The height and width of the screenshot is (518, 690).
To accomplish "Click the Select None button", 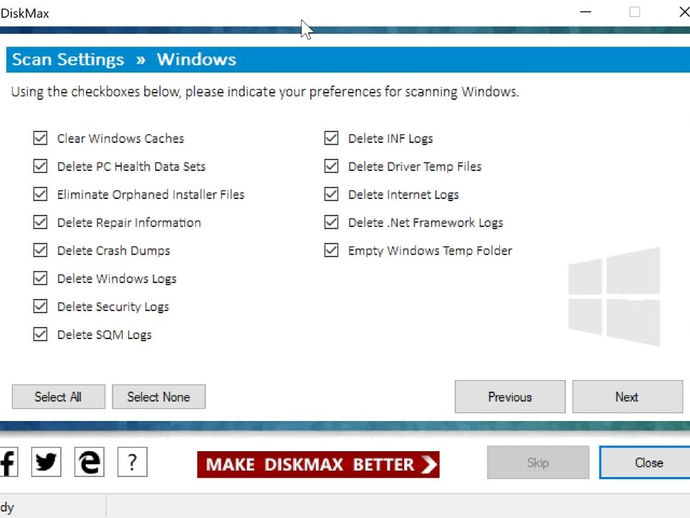I will click(159, 397).
